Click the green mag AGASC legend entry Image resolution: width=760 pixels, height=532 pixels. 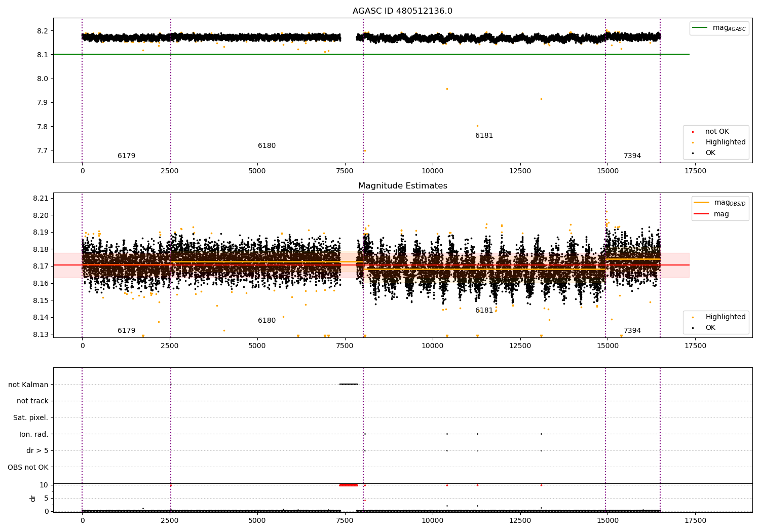pyautogui.click(x=719, y=28)
